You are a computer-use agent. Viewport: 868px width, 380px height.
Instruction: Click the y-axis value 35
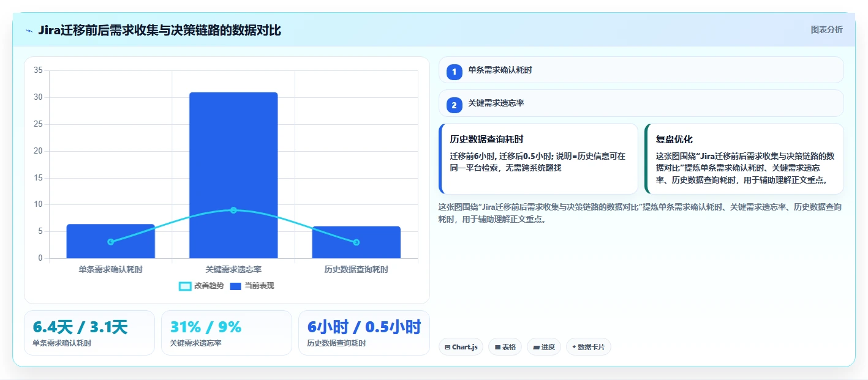point(38,70)
